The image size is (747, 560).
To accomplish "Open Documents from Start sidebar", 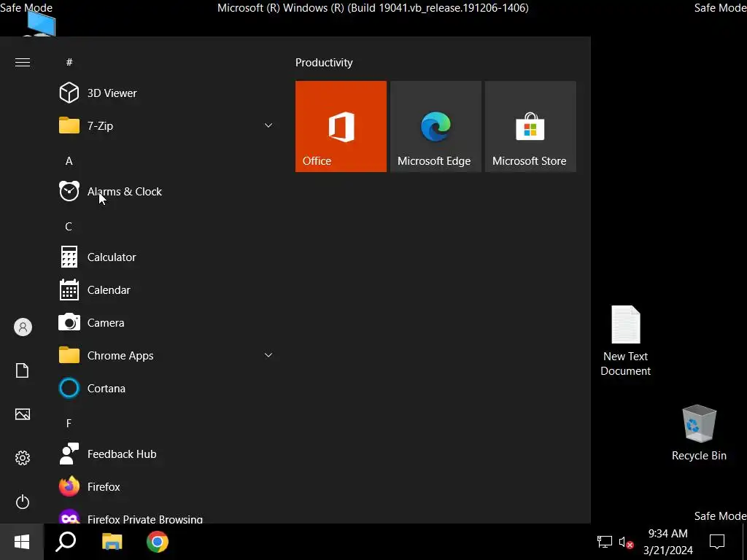I will pyautogui.click(x=23, y=370).
